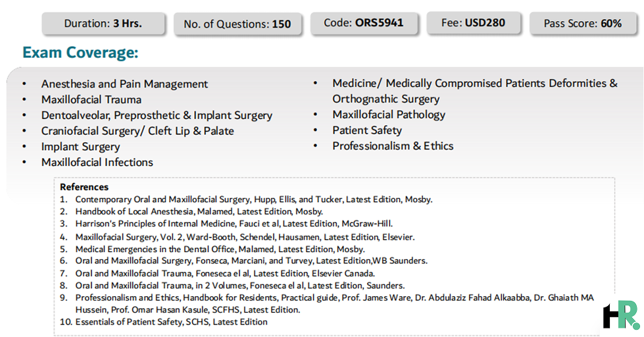Click Maxillofacial Infections coverage item
Screen dimensions: 644x337
97,163
